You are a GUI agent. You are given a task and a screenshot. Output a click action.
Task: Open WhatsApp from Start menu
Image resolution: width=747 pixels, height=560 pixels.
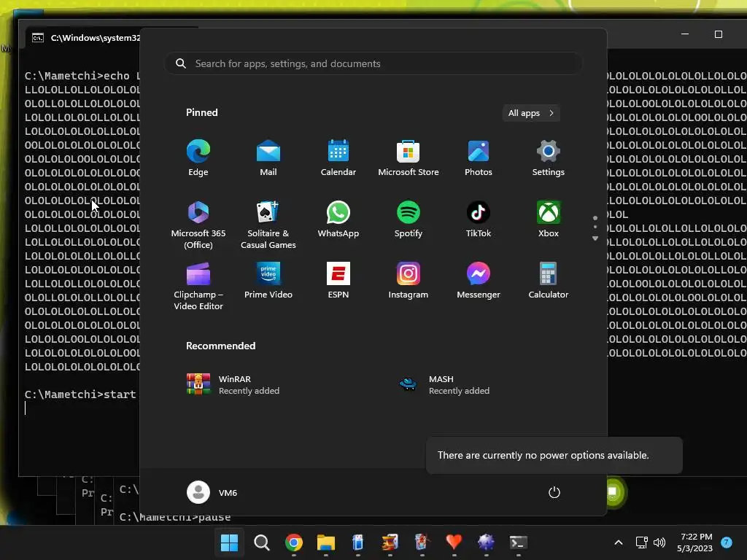click(338, 219)
